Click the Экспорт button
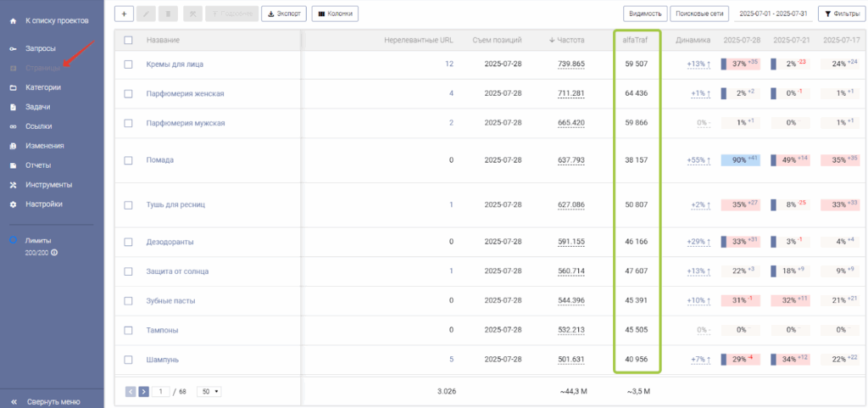This screenshot has width=868, height=408. (284, 14)
